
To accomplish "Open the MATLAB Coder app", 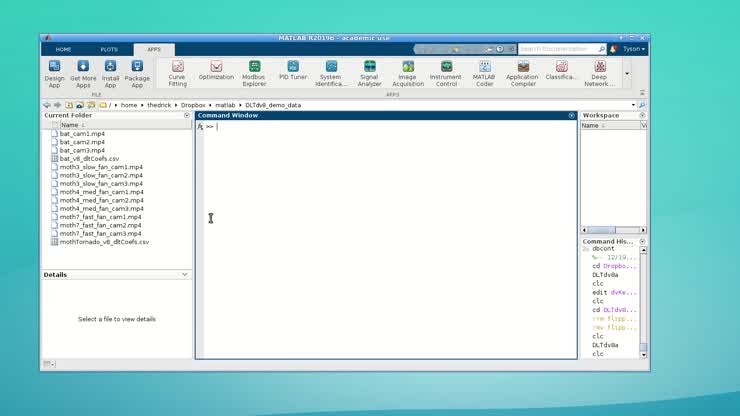I will click(x=484, y=70).
